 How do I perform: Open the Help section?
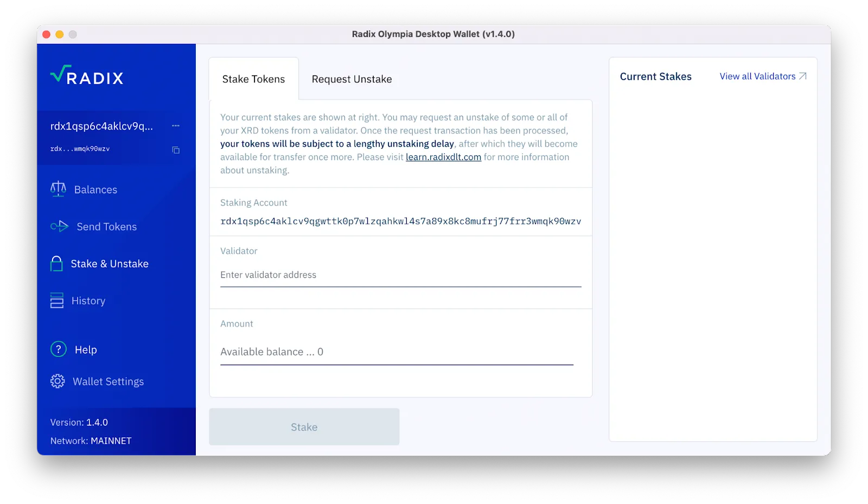[86, 350]
